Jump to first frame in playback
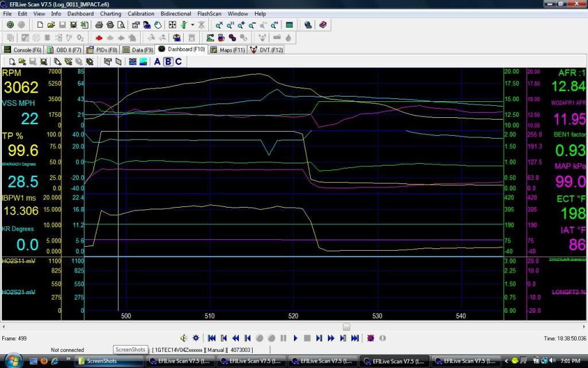 [211, 338]
